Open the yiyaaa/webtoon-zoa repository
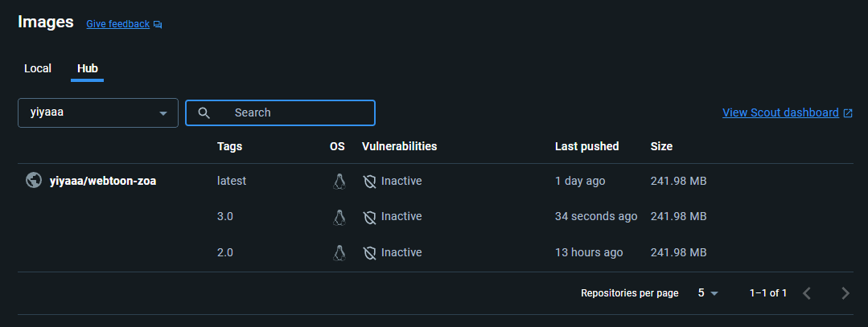 coord(103,181)
